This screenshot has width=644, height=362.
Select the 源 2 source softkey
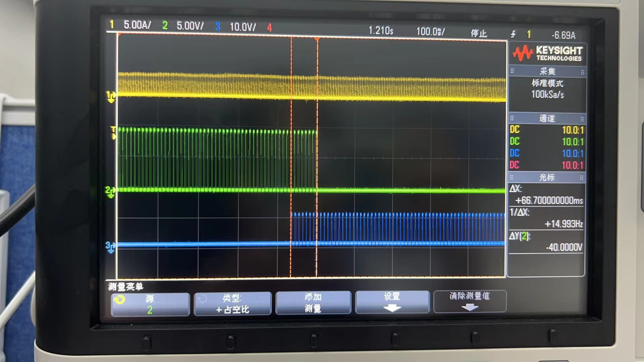(x=150, y=304)
